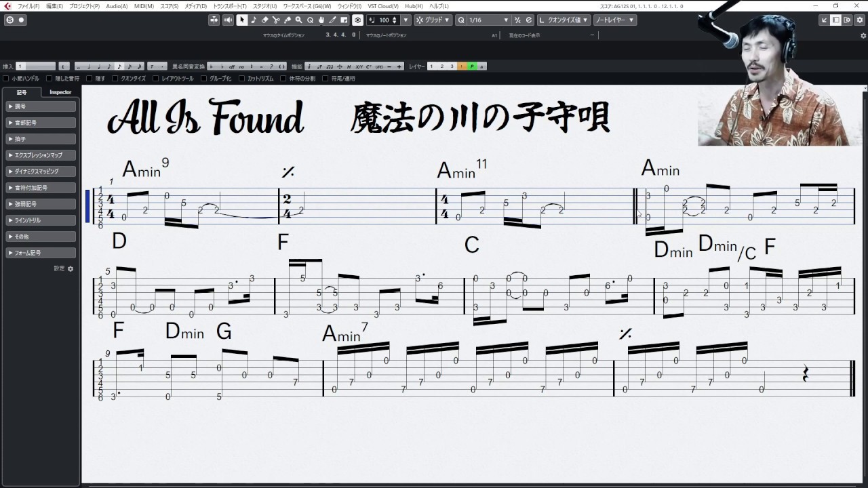The width and height of the screenshot is (868, 488).
Task: Switch to the Inspector tab
Action: coord(60,91)
